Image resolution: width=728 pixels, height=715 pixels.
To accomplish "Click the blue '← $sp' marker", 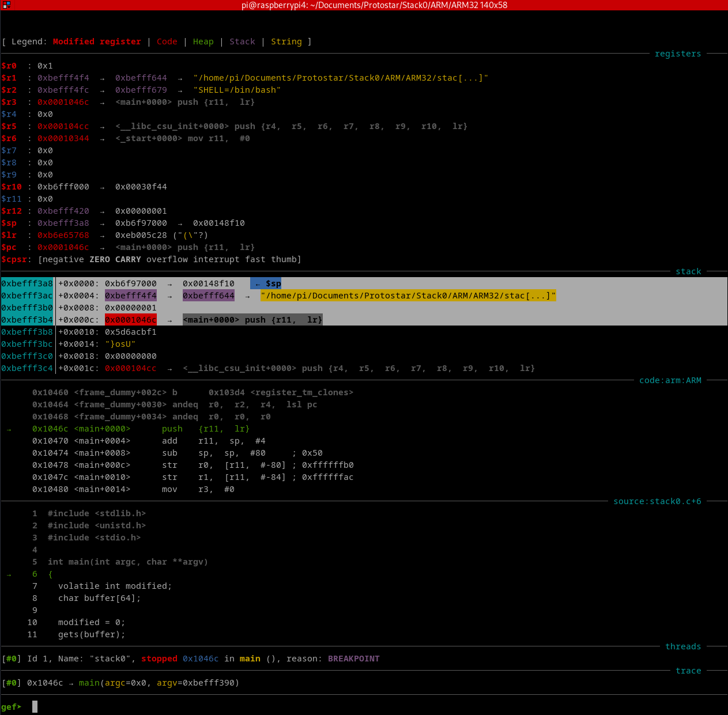I will click(x=266, y=283).
